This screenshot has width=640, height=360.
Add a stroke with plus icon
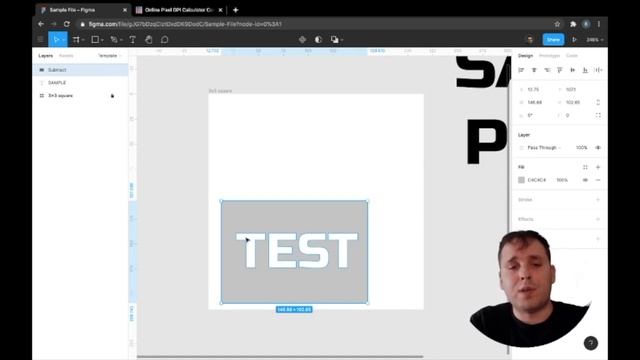[598, 200]
